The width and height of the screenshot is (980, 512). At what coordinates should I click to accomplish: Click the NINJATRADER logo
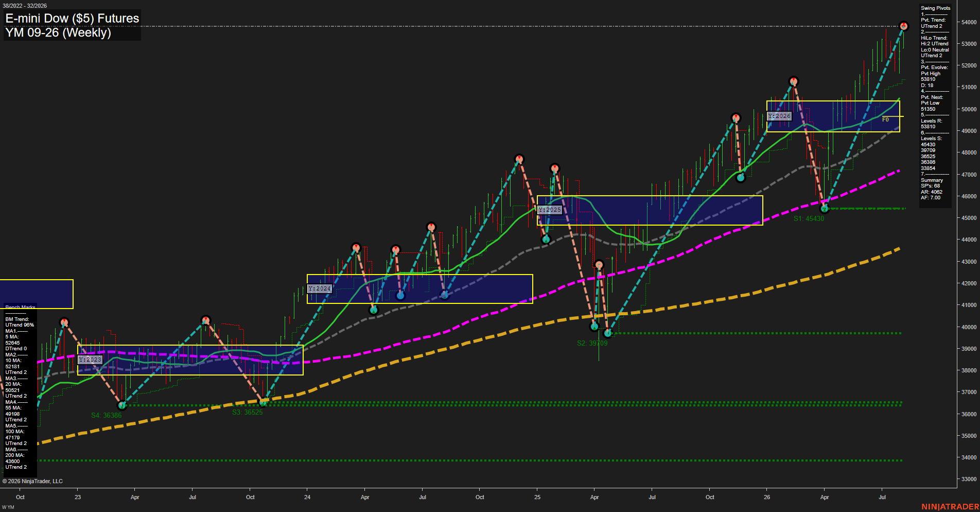(x=950, y=507)
